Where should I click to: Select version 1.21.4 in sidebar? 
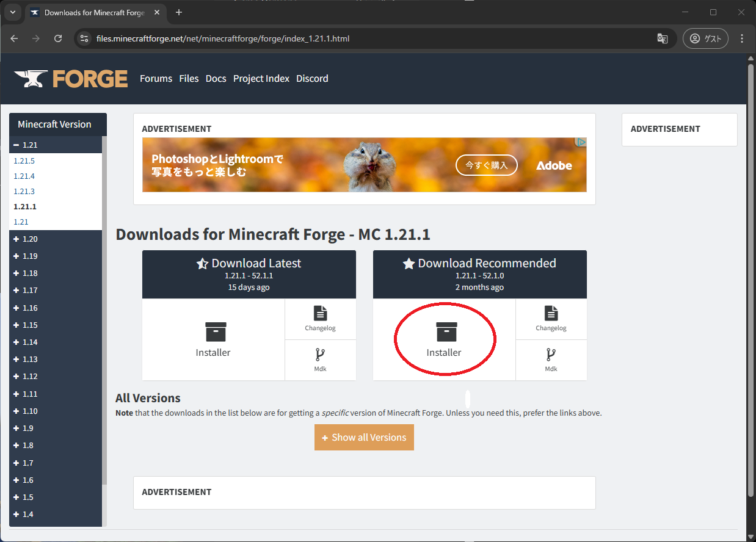coord(24,176)
